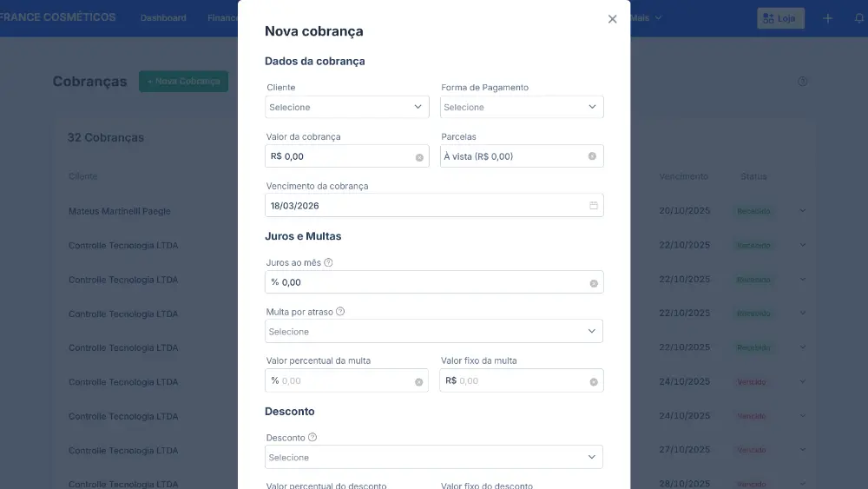Click the 27/10/2025 date cell

(x=685, y=450)
